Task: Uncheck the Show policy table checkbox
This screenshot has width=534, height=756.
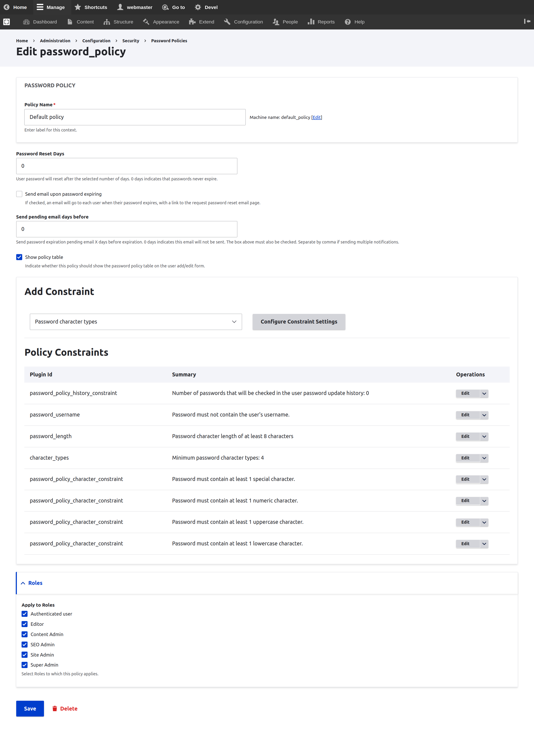Action: (19, 257)
